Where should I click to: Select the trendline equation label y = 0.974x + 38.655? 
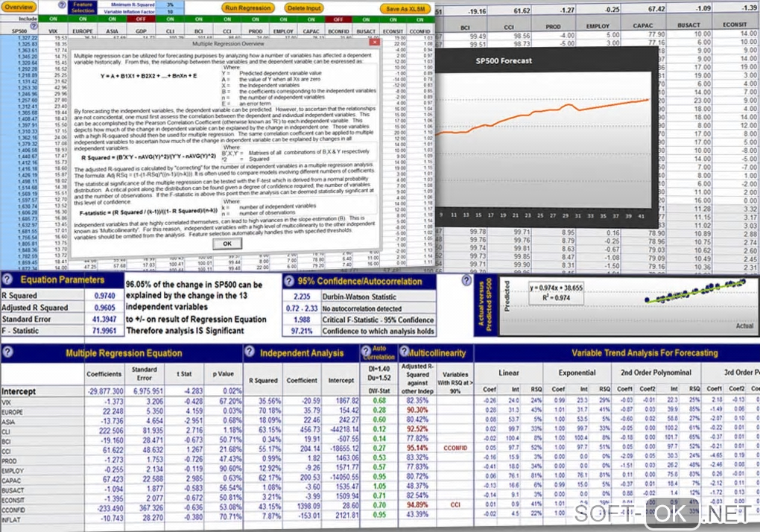coord(556,288)
